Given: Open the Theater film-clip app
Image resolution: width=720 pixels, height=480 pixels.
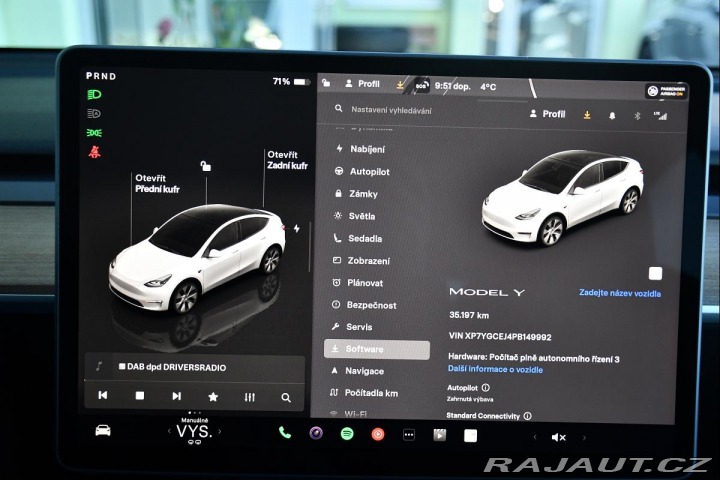Looking at the screenshot, I should (x=439, y=435).
